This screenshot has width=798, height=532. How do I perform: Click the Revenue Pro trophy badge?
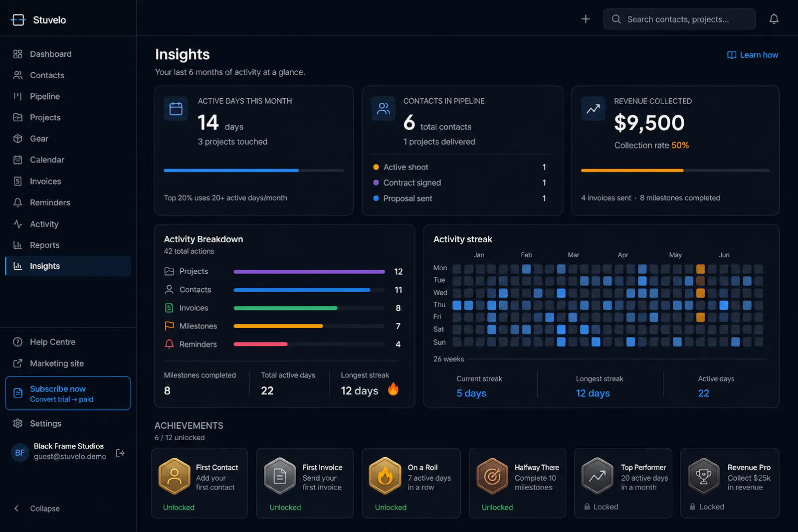pos(704,476)
